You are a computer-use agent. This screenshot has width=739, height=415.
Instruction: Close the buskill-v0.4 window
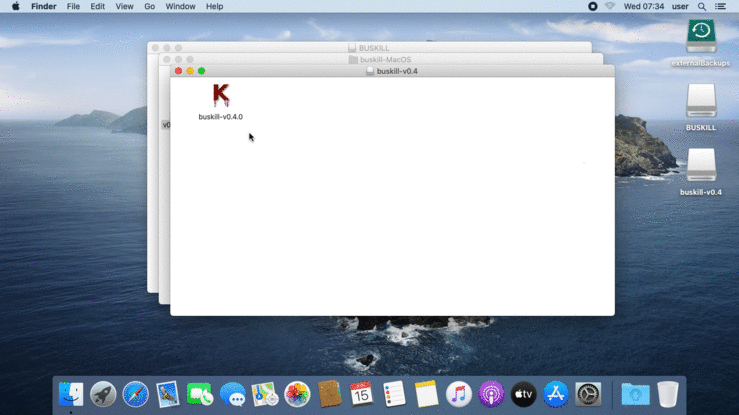pyautogui.click(x=178, y=71)
